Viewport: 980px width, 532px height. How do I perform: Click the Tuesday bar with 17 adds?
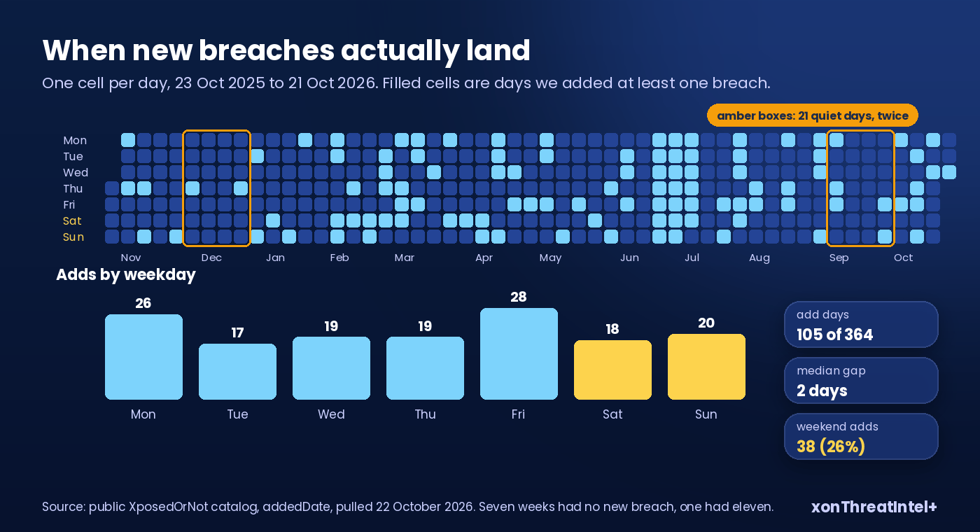click(x=237, y=372)
